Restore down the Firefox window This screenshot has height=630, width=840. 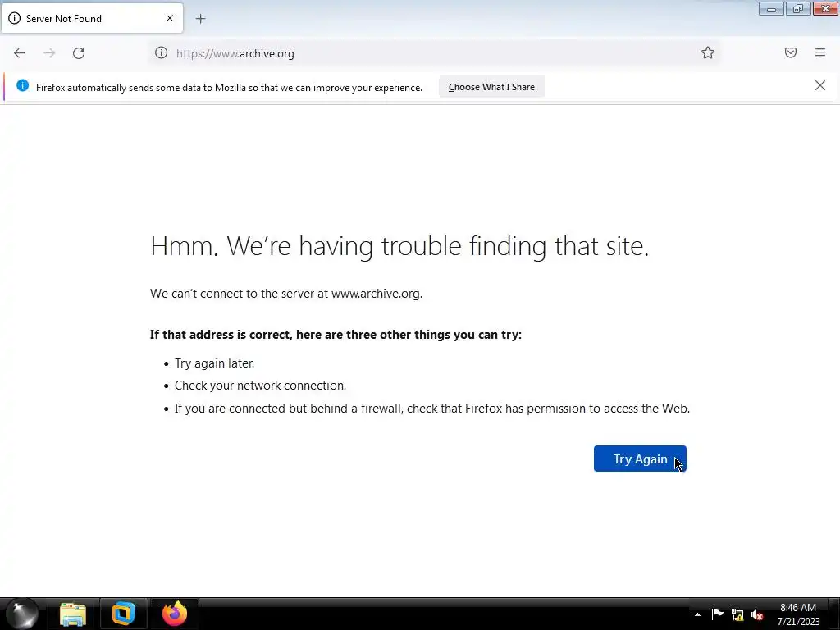tap(798, 9)
